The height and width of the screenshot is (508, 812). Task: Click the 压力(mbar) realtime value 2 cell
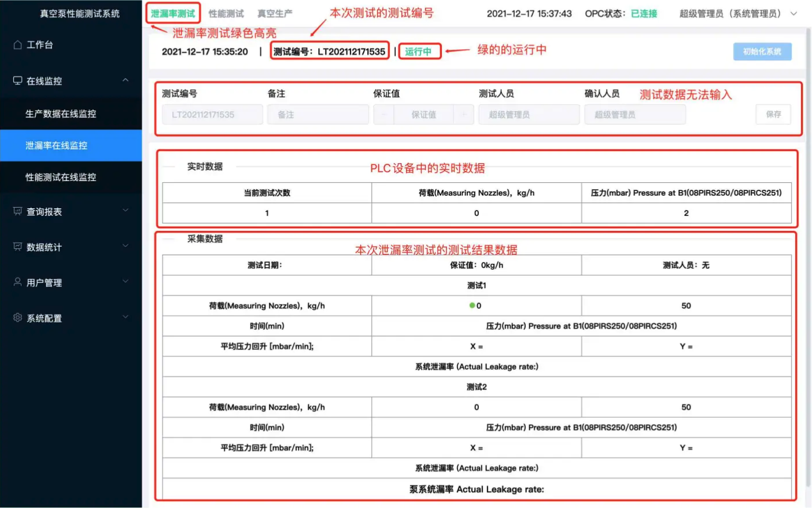[686, 213]
